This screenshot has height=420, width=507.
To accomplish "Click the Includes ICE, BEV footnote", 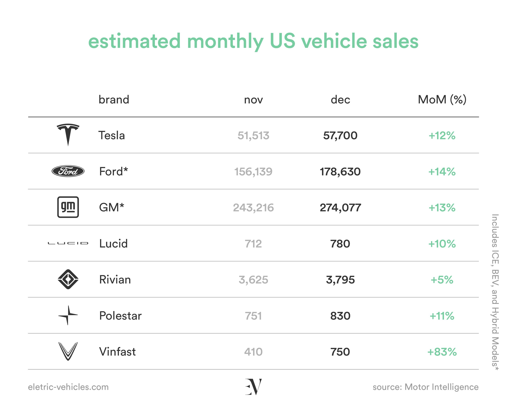I will [495, 292].
